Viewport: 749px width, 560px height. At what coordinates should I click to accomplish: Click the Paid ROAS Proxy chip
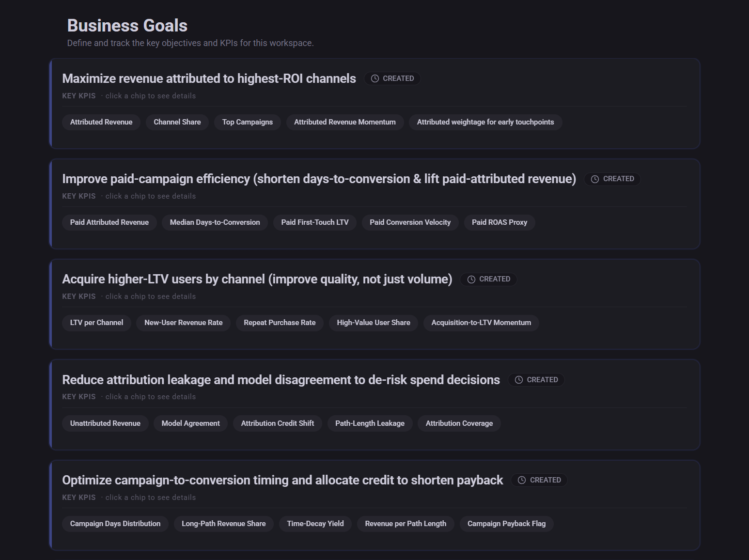(499, 222)
